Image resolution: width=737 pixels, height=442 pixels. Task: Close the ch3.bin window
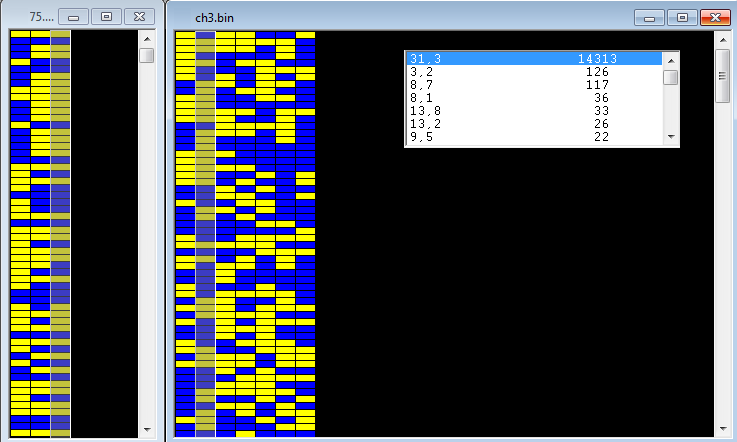point(713,17)
